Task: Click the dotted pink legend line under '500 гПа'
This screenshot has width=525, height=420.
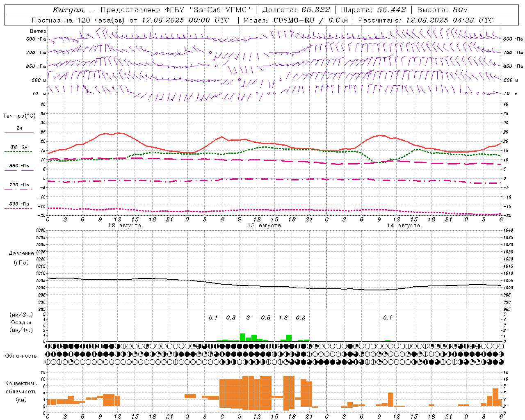Action: tap(18, 208)
